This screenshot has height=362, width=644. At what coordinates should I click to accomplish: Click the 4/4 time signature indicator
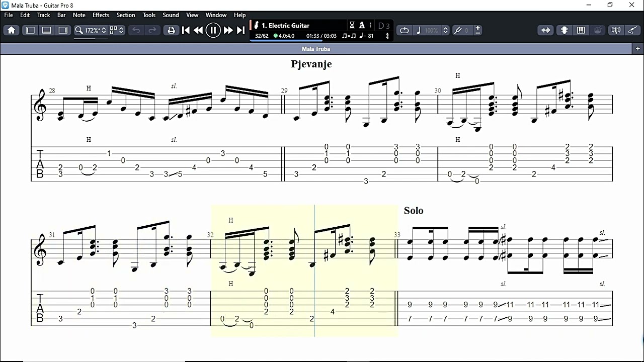coord(387,36)
